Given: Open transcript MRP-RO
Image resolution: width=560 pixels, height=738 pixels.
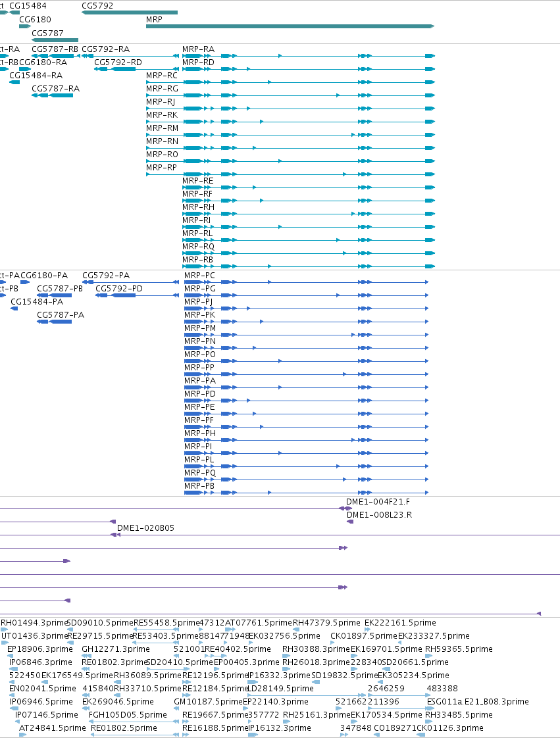Looking at the screenshot, I should click(162, 155).
